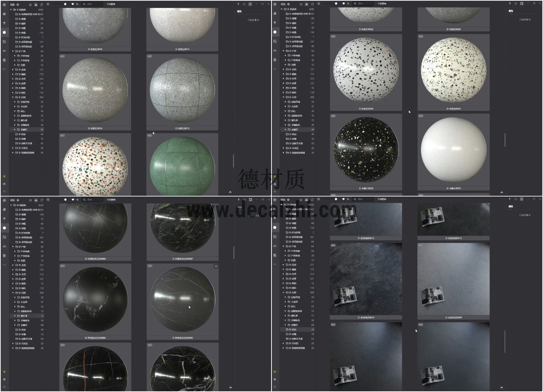Open the 属性 tab in top-left window right panel
This screenshot has width=543, height=392.
click(239, 11)
